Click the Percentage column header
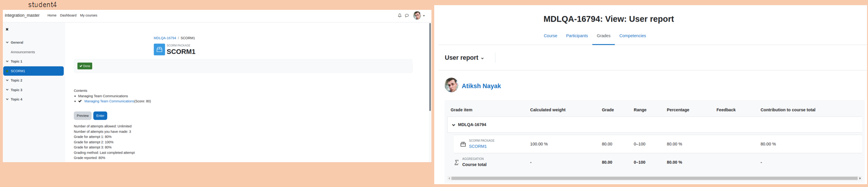This screenshot has width=868, height=187. [678, 110]
